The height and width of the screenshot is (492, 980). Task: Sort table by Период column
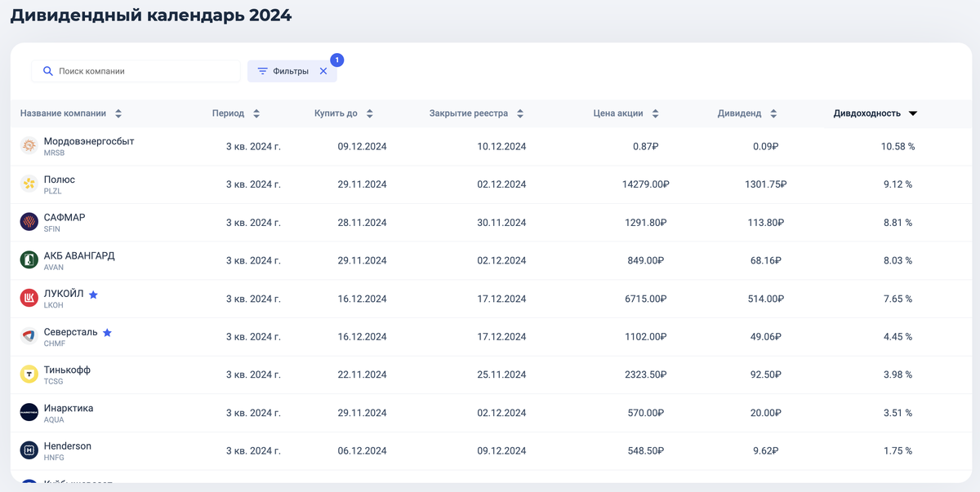pyautogui.click(x=256, y=113)
